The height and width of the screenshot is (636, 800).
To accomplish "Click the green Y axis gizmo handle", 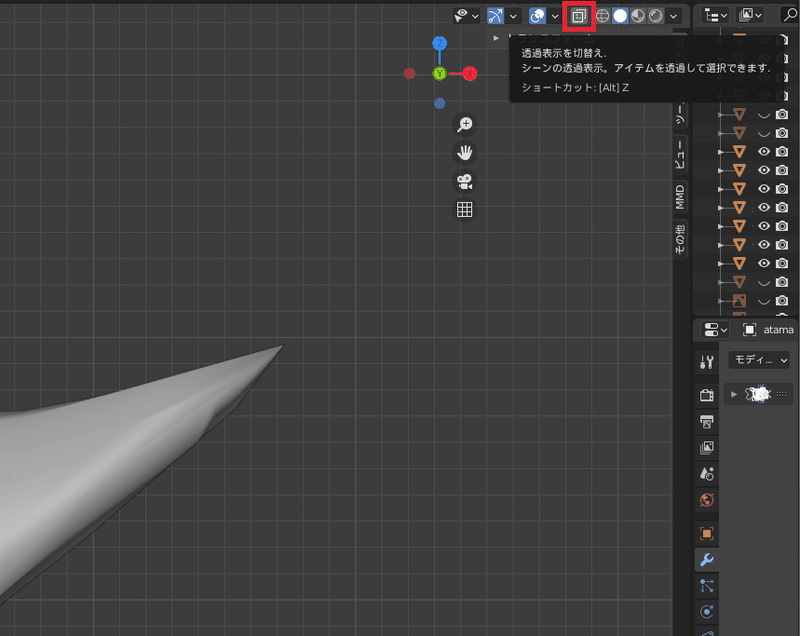I will point(440,73).
